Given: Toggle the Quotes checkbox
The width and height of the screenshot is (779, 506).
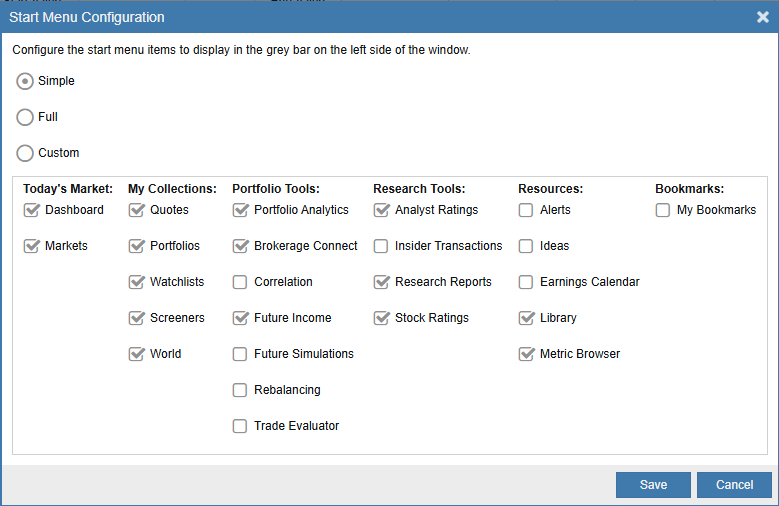Looking at the screenshot, I should 136,210.
